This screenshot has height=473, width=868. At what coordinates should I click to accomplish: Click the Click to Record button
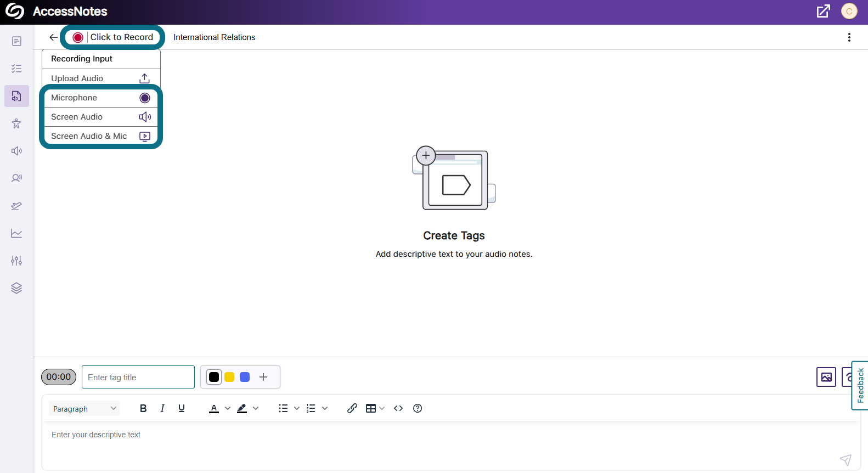point(112,37)
